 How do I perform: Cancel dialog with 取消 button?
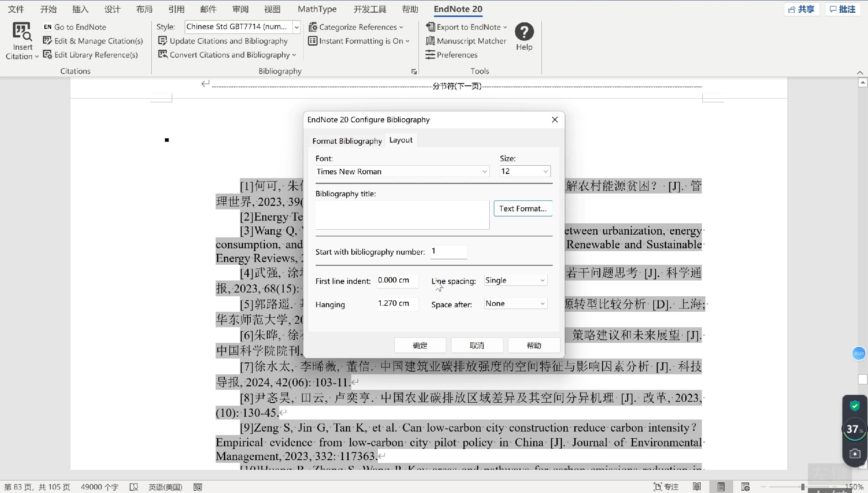tap(477, 346)
